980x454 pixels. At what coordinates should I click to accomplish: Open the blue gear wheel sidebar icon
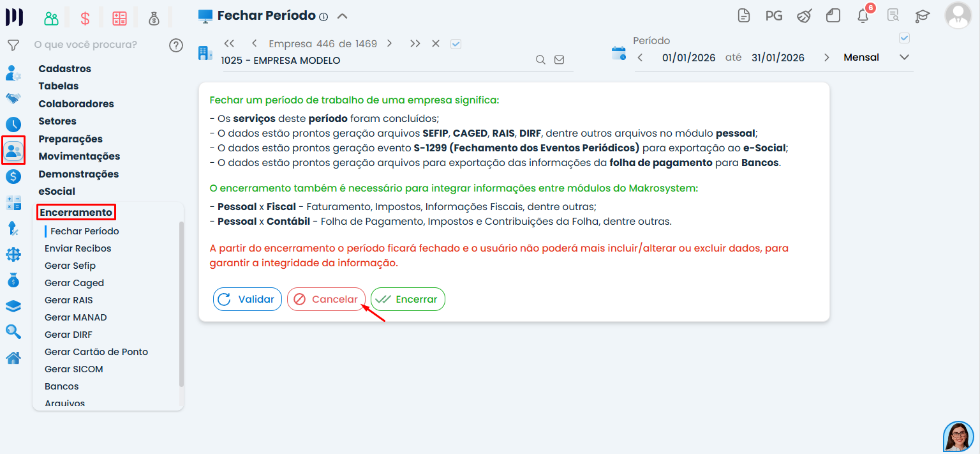13,254
